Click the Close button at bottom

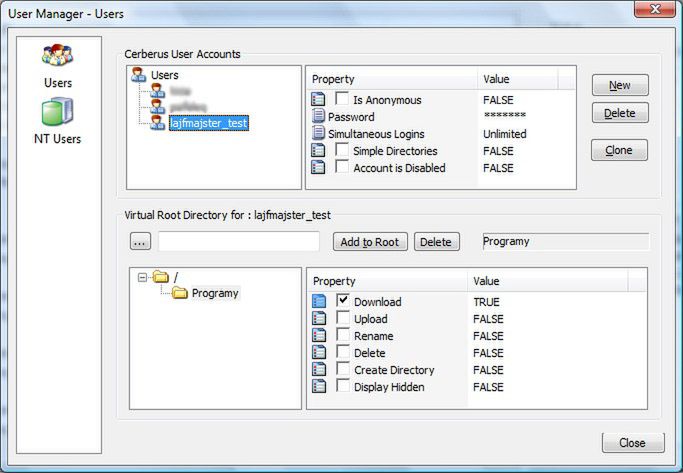pos(633,443)
